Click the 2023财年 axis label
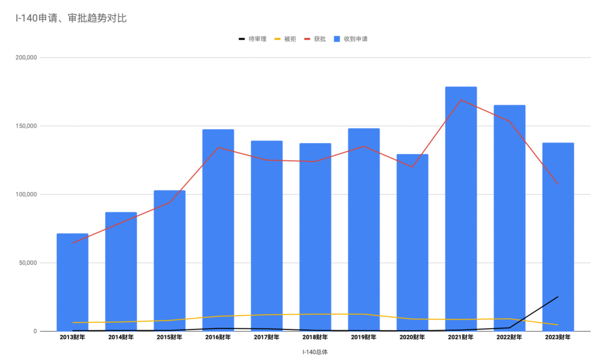 click(558, 337)
